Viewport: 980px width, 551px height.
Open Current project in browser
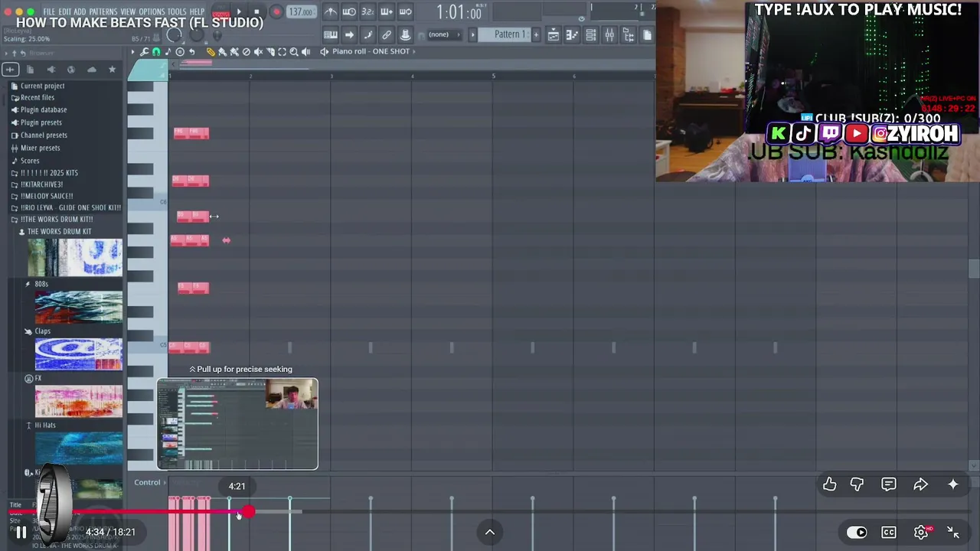point(42,86)
